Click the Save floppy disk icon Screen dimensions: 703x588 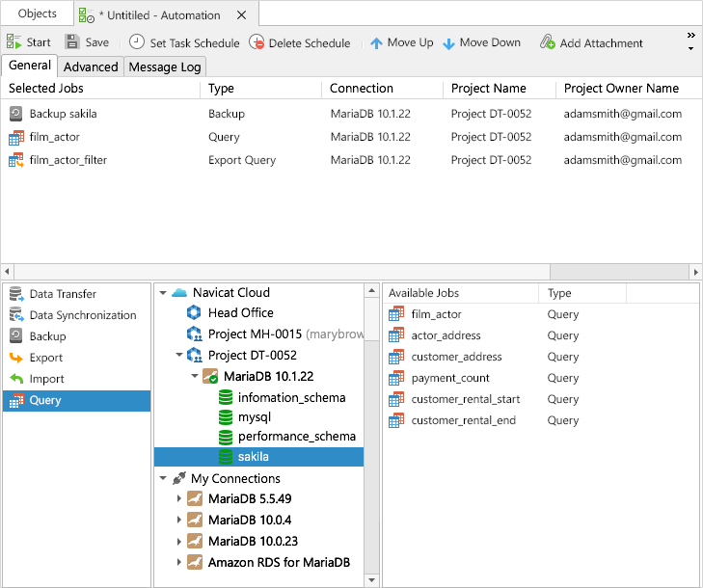(x=71, y=42)
